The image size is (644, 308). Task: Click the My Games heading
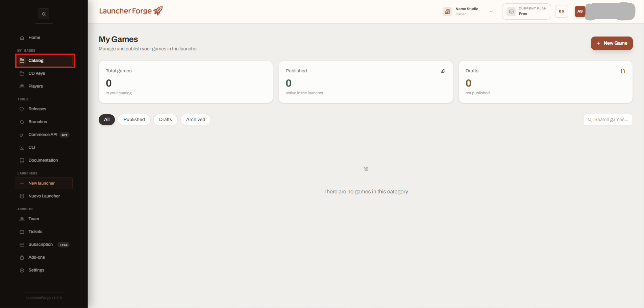(118, 39)
